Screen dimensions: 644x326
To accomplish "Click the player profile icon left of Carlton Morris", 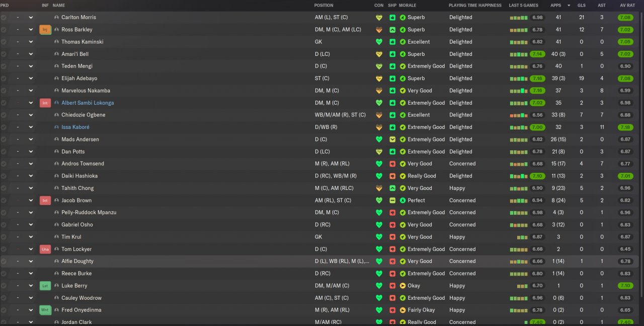I will [56, 17].
